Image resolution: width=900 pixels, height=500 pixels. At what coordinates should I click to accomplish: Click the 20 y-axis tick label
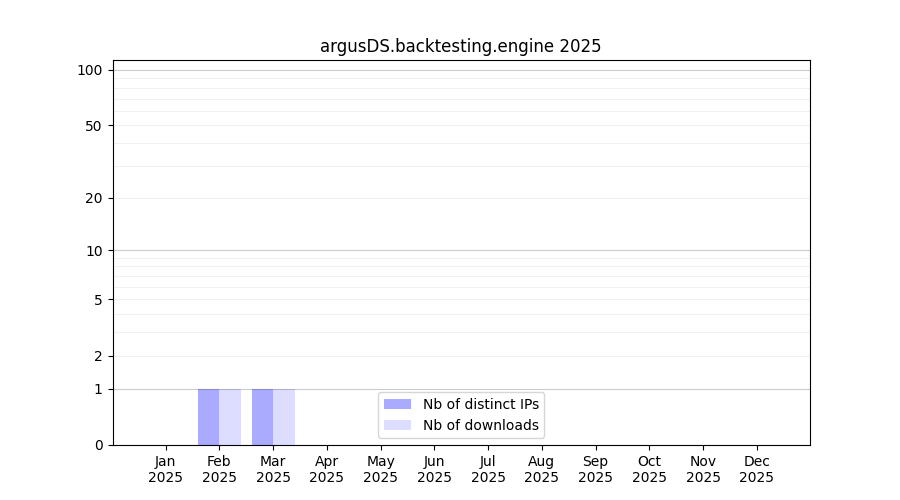point(94,198)
